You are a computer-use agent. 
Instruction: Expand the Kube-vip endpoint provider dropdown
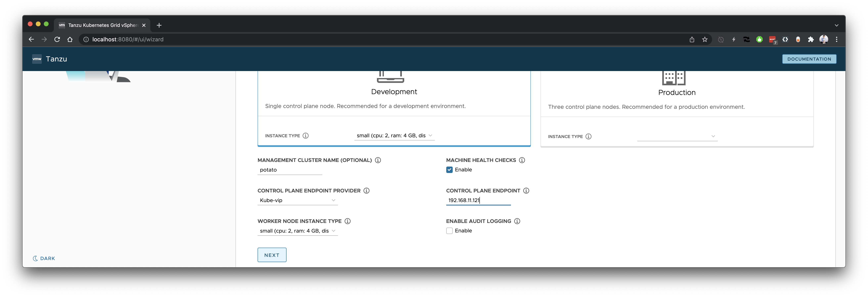(x=298, y=200)
